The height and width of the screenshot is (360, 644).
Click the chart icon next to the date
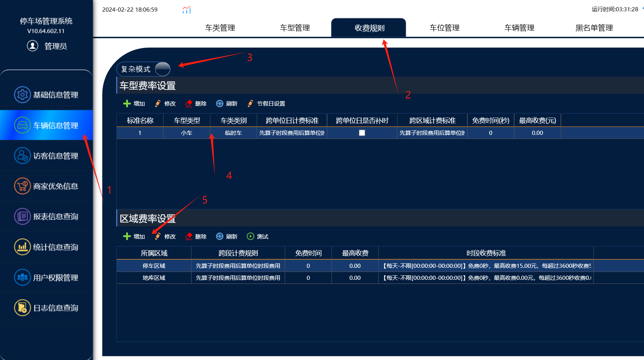pyautogui.click(x=187, y=10)
